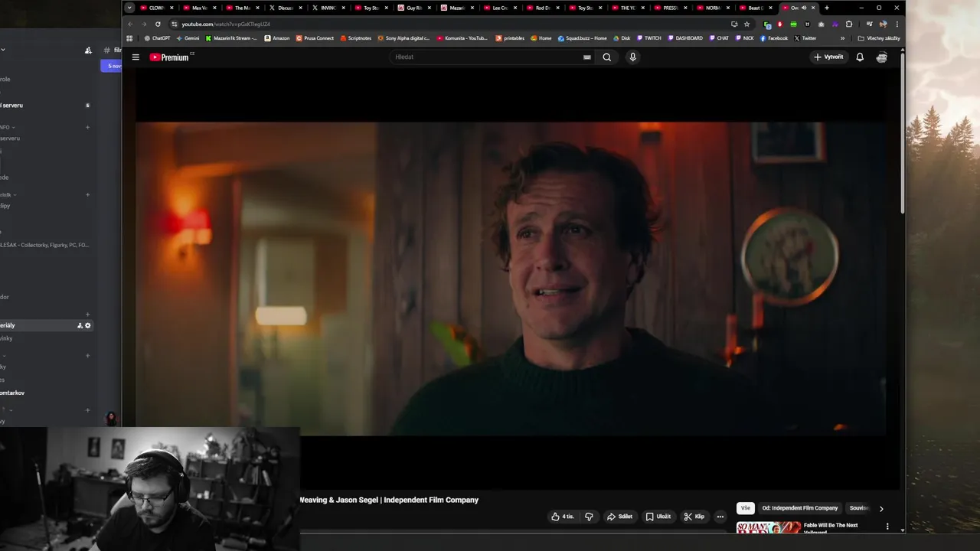Image resolution: width=980 pixels, height=551 pixels.
Task: Open the YouTube guide hamburger menu
Action: 136,57
